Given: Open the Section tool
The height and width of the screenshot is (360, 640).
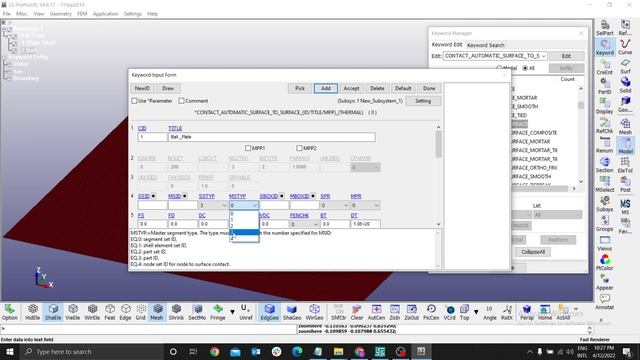Looking at the screenshot, I should (604, 165).
